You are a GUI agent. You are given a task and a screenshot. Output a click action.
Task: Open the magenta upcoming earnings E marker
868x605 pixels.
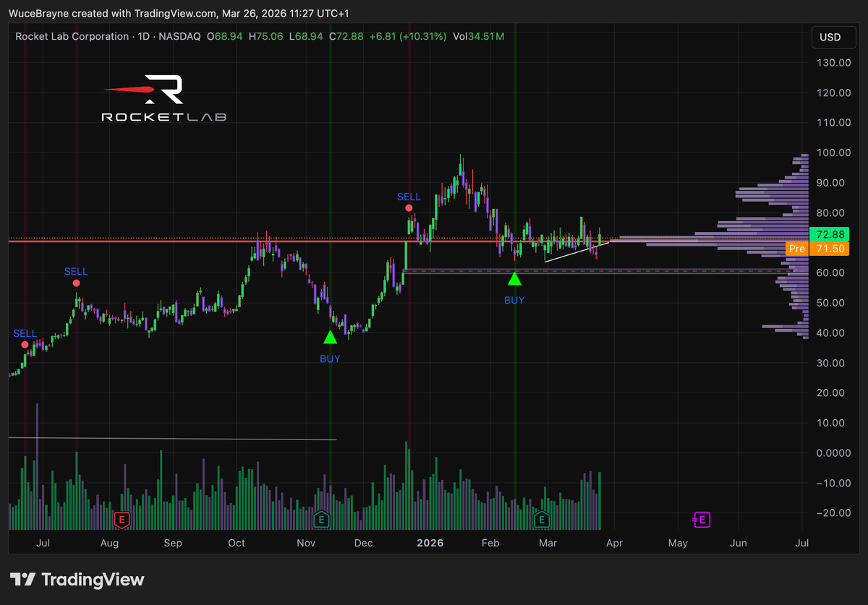coord(700,519)
